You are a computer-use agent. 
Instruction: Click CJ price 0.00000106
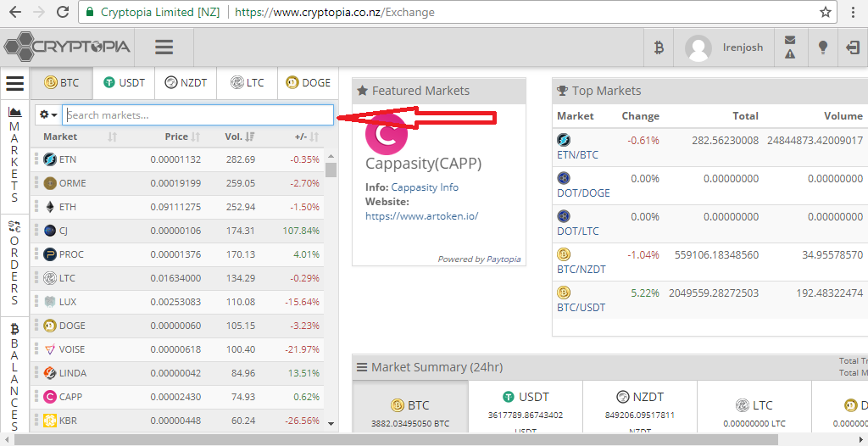click(175, 231)
